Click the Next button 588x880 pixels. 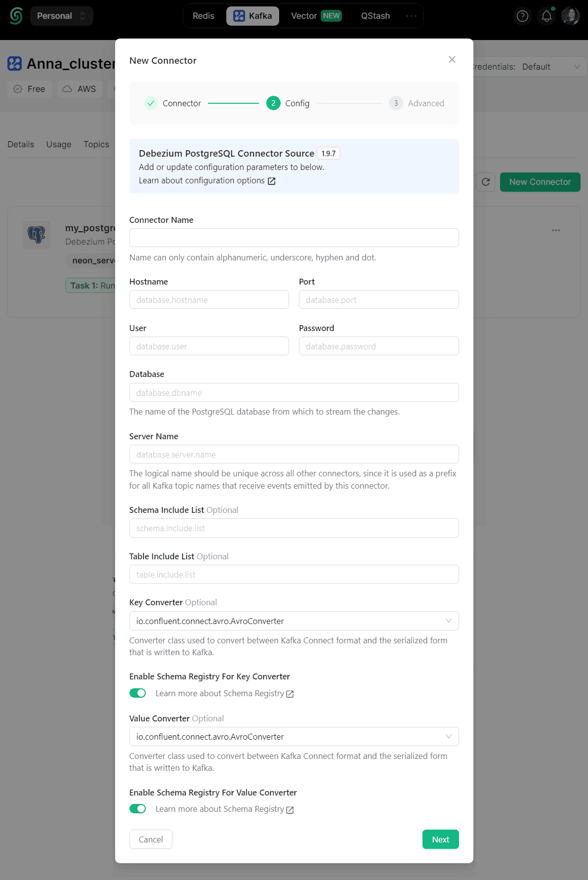tap(440, 839)
